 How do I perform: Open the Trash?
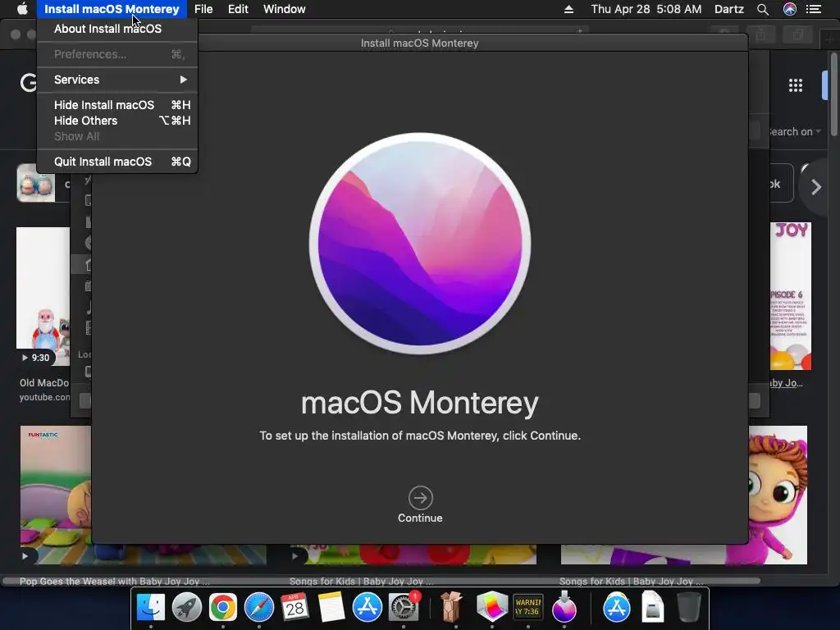689,608
